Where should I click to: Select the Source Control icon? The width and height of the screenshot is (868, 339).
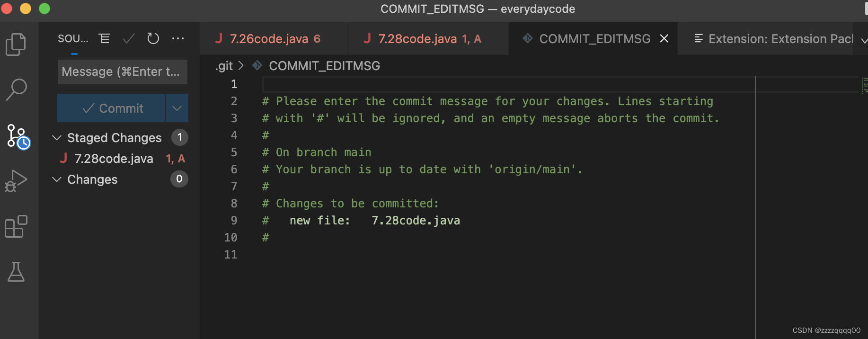tap(18, 136)
